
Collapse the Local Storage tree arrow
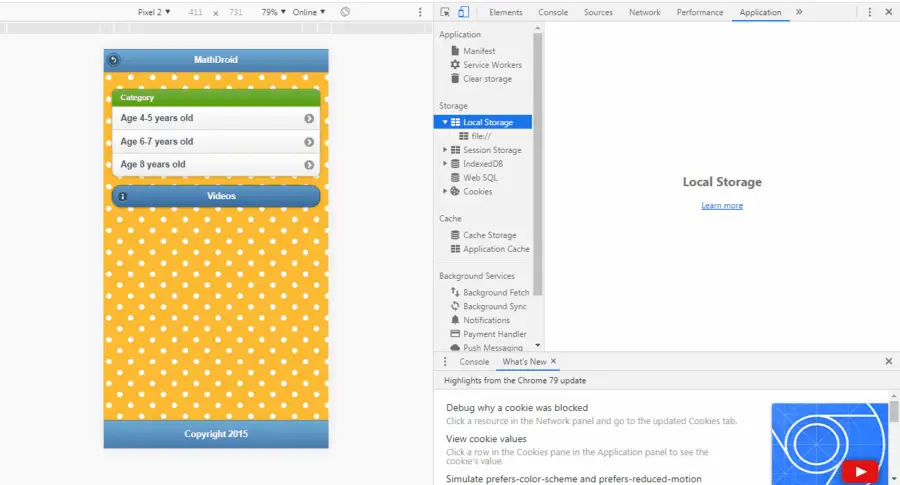click(x=445, y=122)
